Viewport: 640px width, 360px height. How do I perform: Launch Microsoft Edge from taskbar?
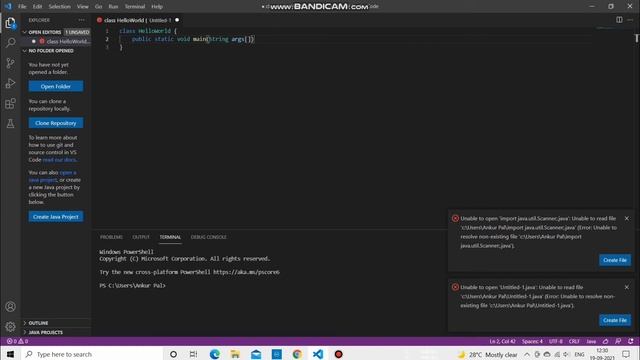215,354
